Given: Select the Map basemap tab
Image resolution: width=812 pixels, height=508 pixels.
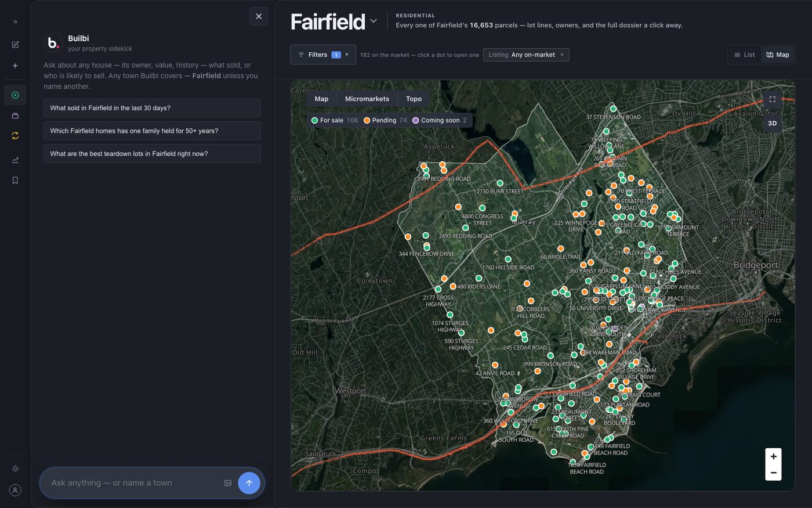Looking at the screenshot, I should [321, 99].
